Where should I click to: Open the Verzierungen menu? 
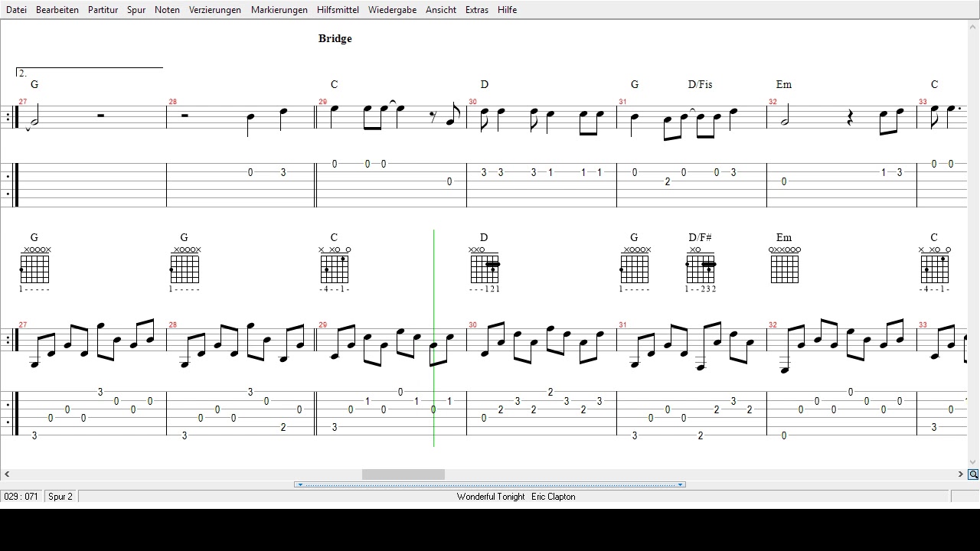click(x=215, y=10)
